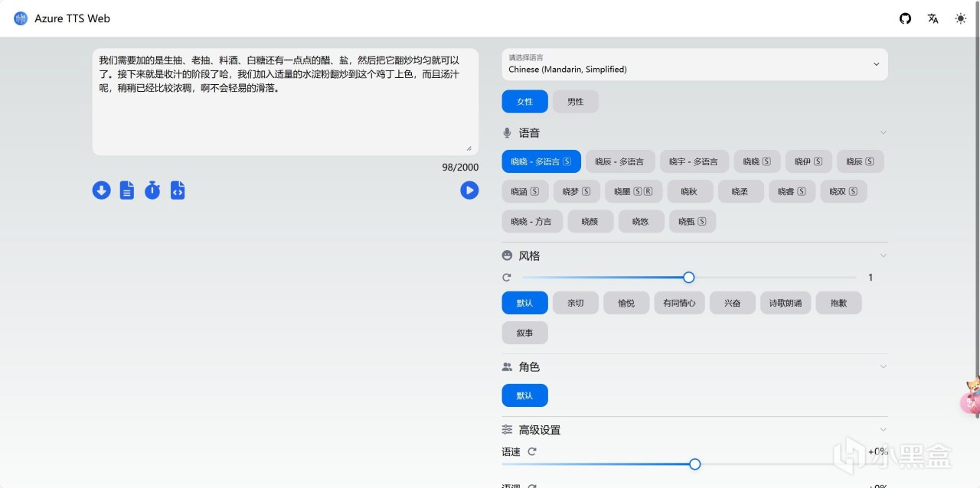Click the reset icon next to 语速
The width and height of the screenshot is (980, 488).
(x=532, y=451)
